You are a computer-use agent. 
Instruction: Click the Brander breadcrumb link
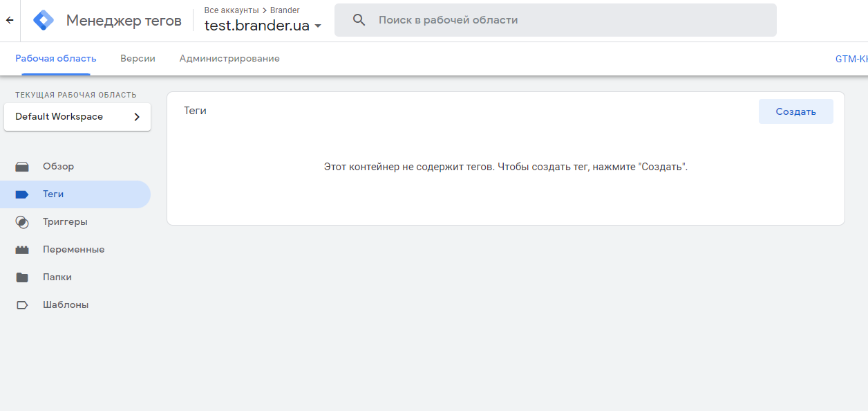tap(285, 10)
